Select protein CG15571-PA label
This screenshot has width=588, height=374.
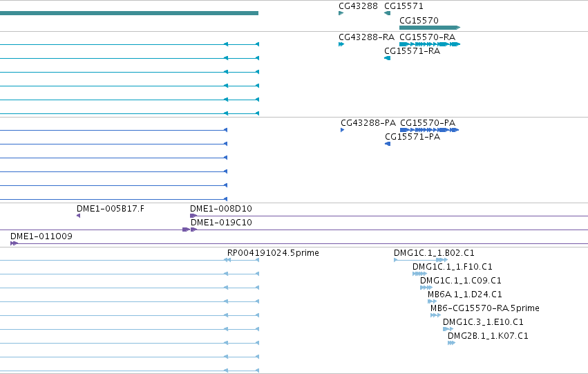pos(412,137)
